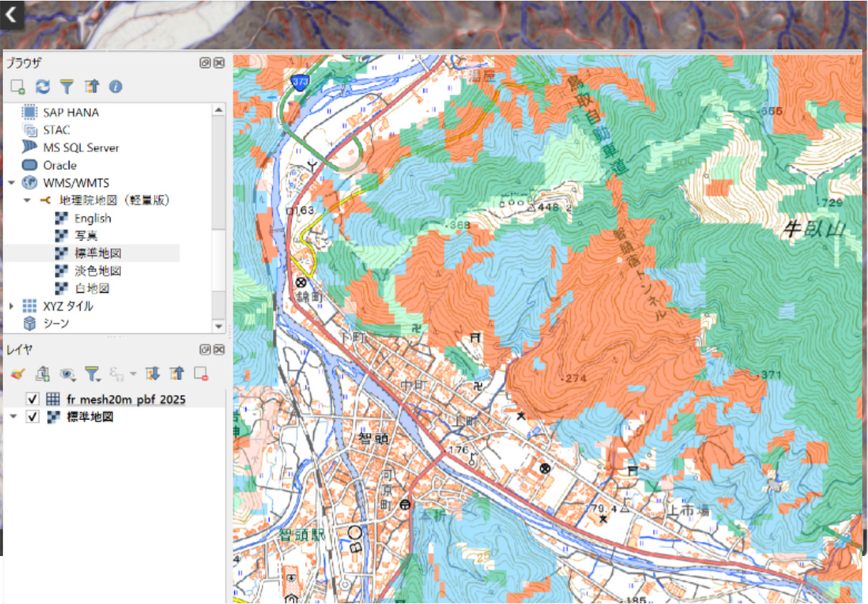
Task: Collapse the WMS/WMTS tree node
Action: click(11, 182)
